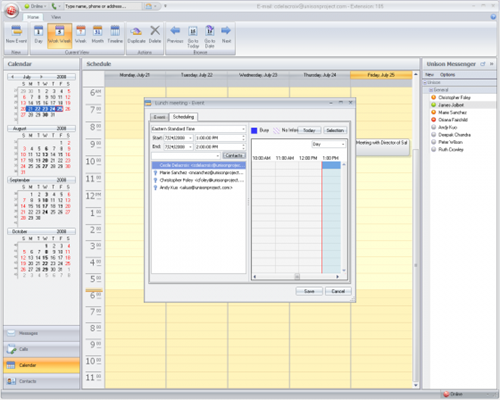Click the help icon at ribbon right
This screenshot has height=400, width=500.
pyautogui.click(x=493, y=17)
